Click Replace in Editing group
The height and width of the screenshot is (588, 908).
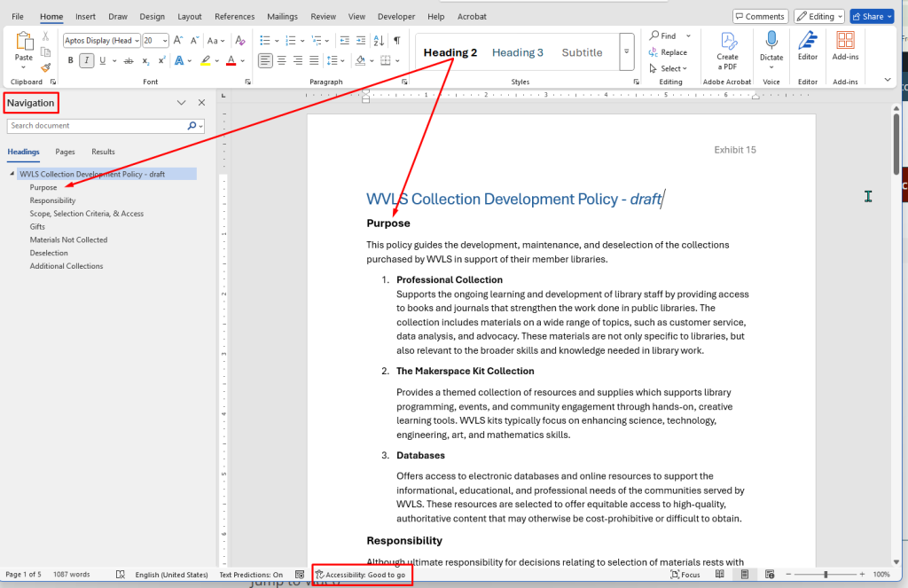pyautogui.click(x=668, y=52)
